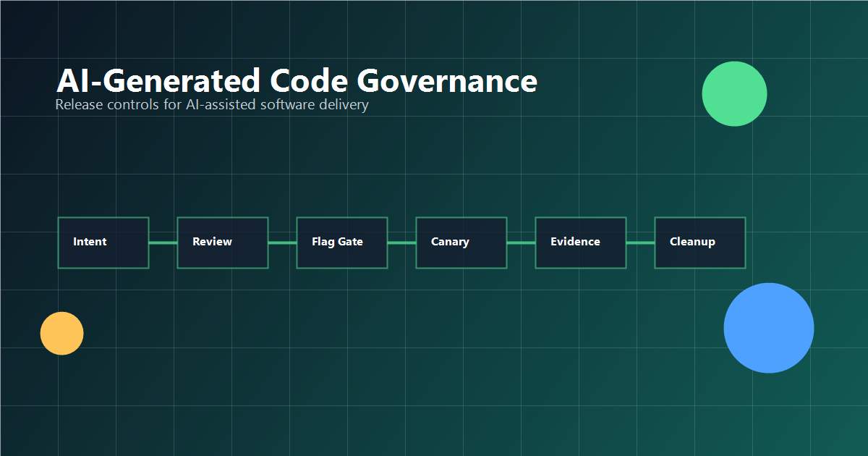Select the Intent stage box
The height and width of the screenshot is (456, 868).
(x=103, y=242)
